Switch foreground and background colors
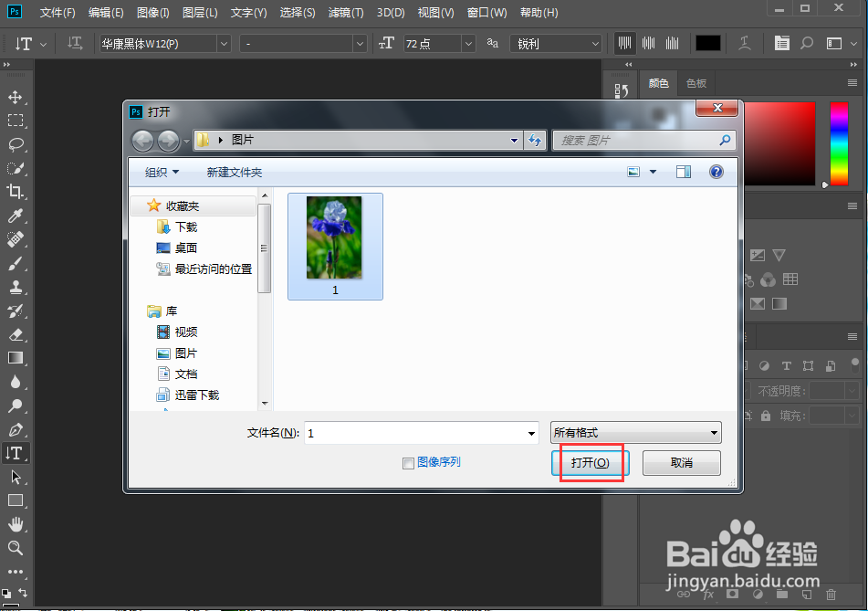The height and width of the screenshot is (611, 868). click(22, 592)
